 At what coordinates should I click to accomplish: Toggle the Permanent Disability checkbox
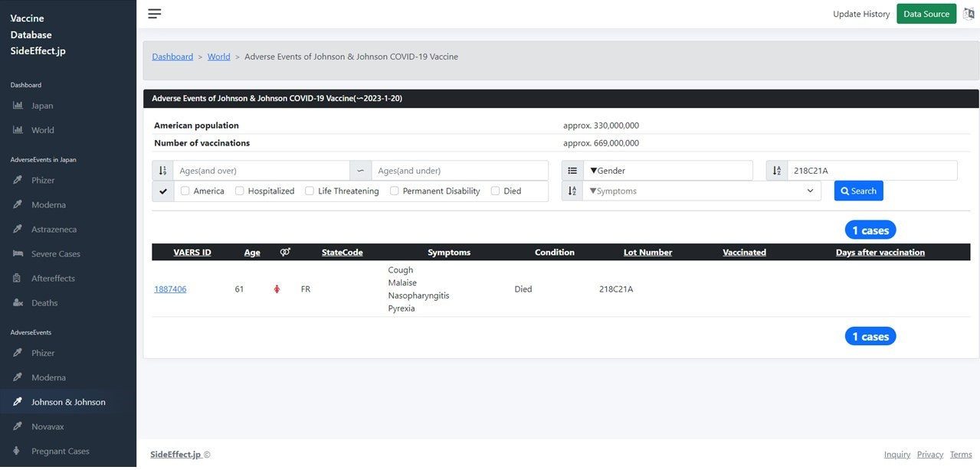[395, 191]
